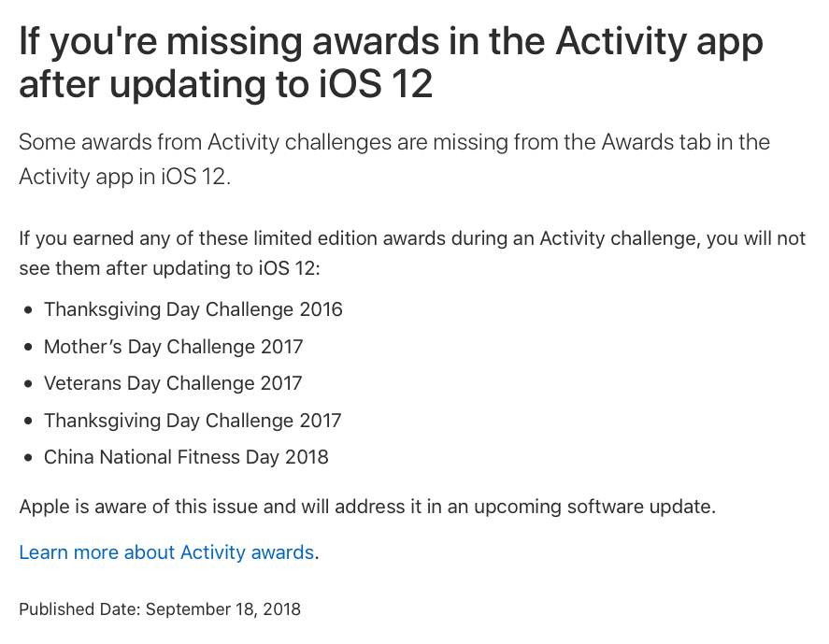Select the China National Fitness Day 2018 item

click(x=186, y=457)
